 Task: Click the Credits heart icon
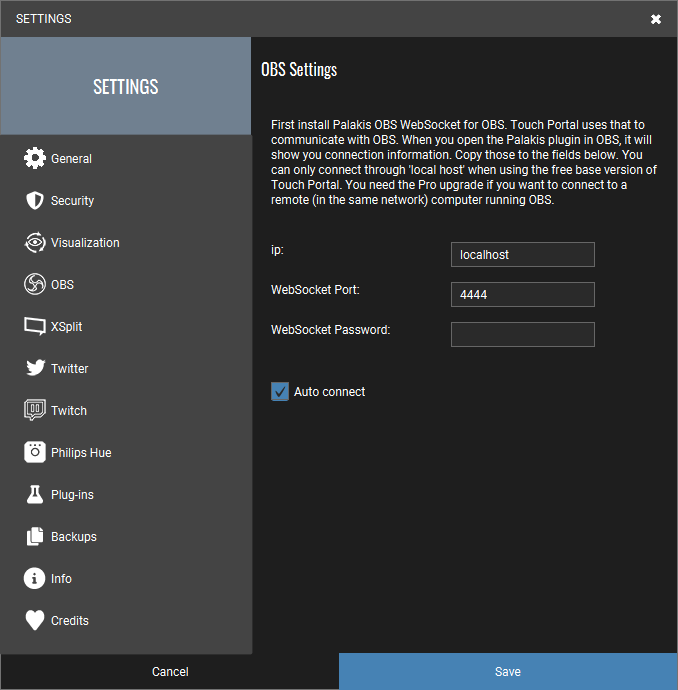[35, 620]
